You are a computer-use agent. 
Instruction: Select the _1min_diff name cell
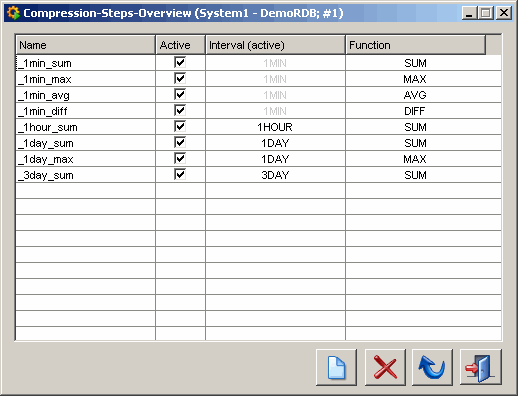(86, 111)
